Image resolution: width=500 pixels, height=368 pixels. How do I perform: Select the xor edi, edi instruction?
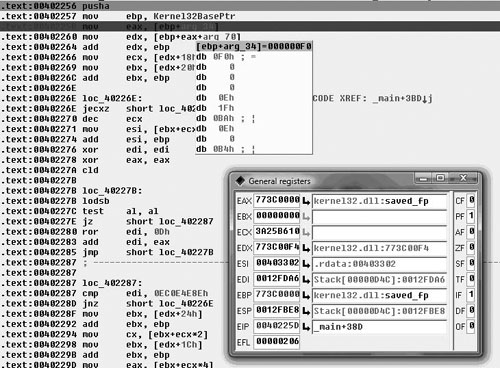pyautogui.click(x=126, y=150)
